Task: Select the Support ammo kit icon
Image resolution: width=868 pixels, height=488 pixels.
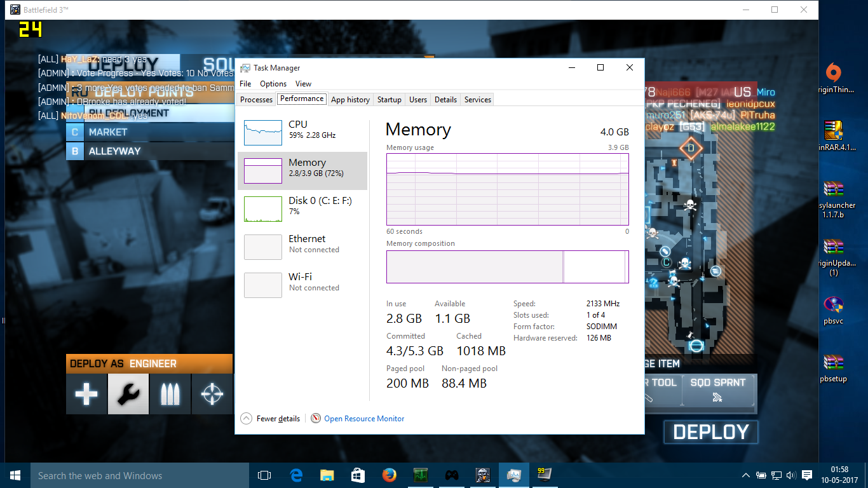Action: click(x=170, y=394)
